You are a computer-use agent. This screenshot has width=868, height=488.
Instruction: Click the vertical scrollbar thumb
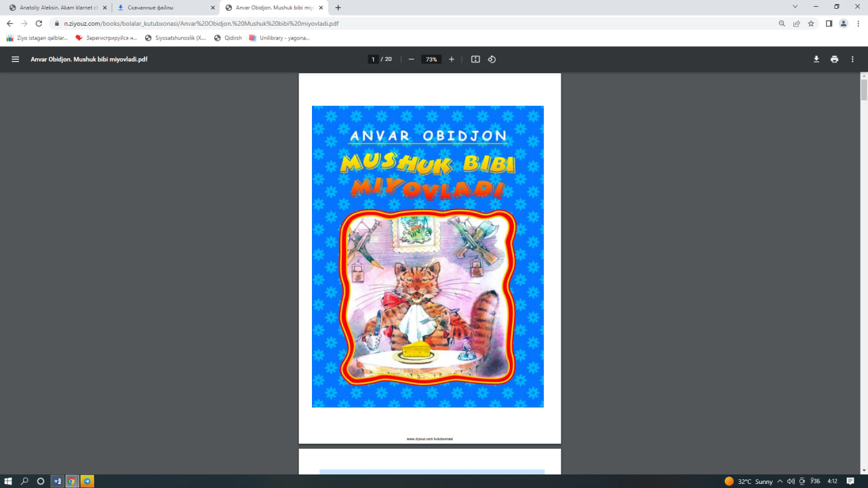pos(864,89)
